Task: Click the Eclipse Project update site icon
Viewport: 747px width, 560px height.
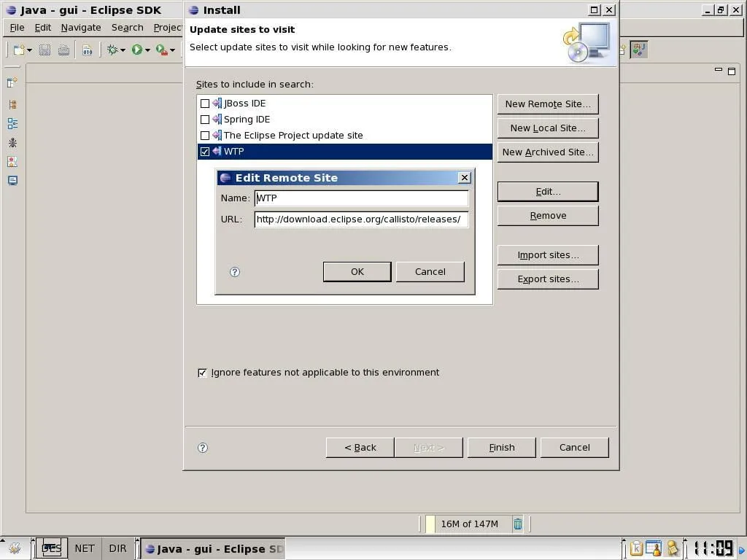Action: [217, 135]
